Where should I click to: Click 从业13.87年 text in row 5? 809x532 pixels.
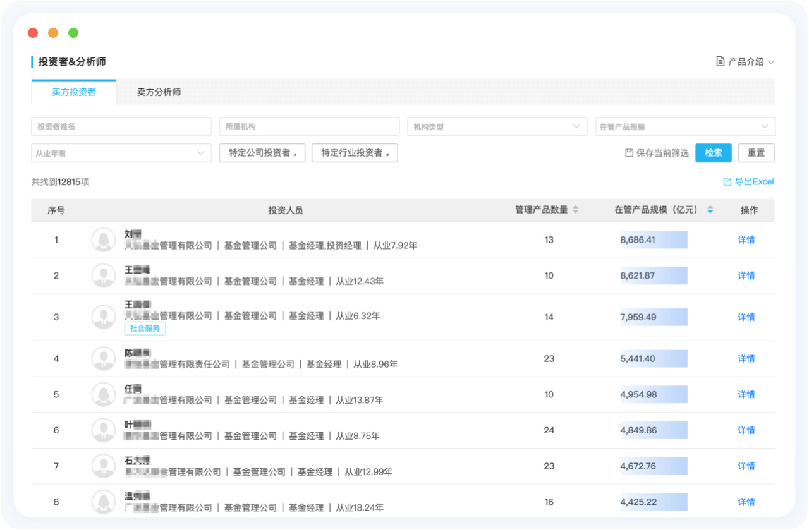click(x=360, y=401)
